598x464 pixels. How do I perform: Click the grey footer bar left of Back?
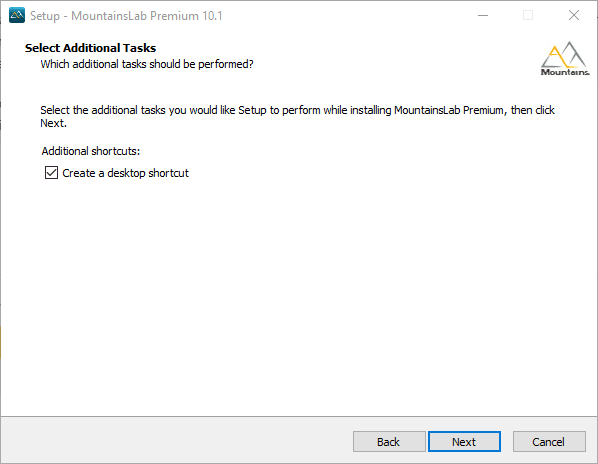click(175, 441)
